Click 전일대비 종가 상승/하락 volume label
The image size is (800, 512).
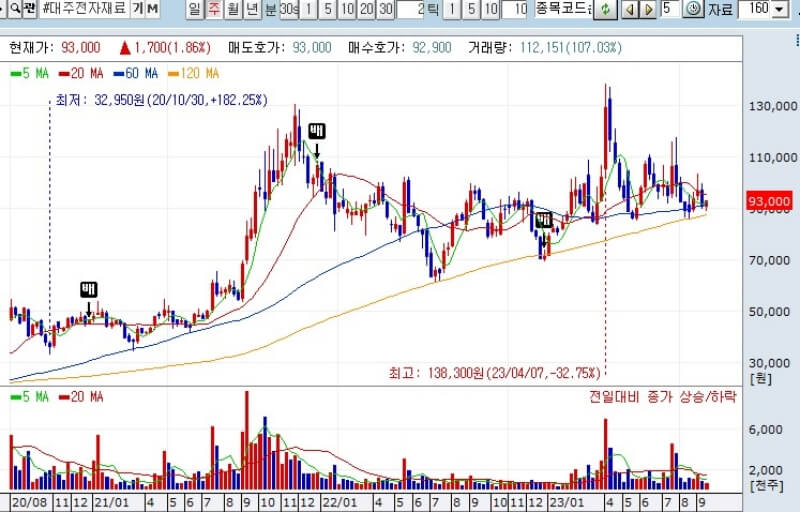pos(662,397)
